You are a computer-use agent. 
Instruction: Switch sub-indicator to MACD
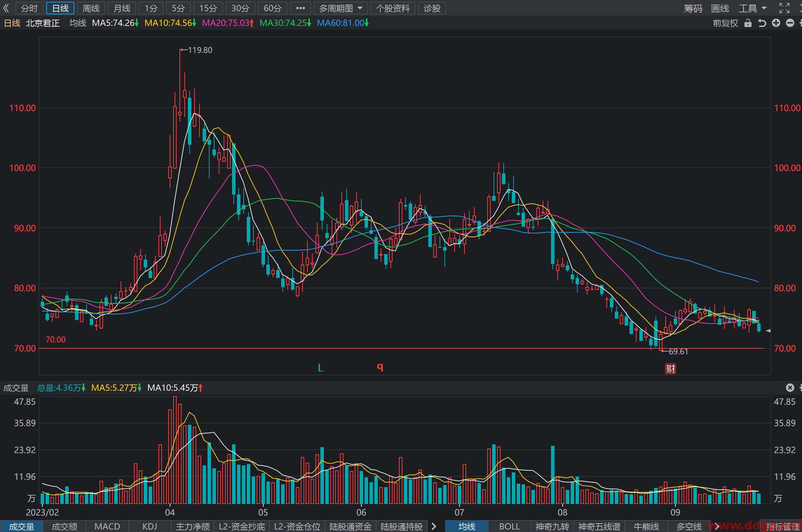click(x=107, y=526)
